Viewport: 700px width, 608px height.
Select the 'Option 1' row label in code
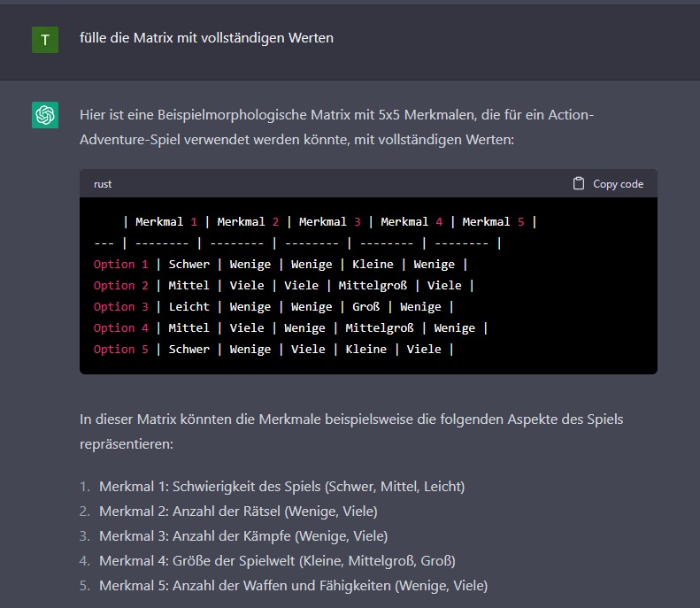(114, 264)
